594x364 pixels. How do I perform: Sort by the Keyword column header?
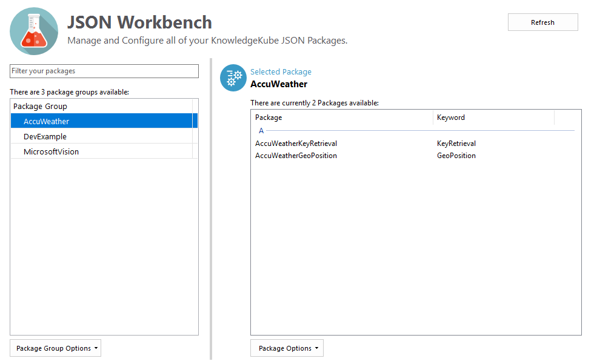click(x=493, y=117)
